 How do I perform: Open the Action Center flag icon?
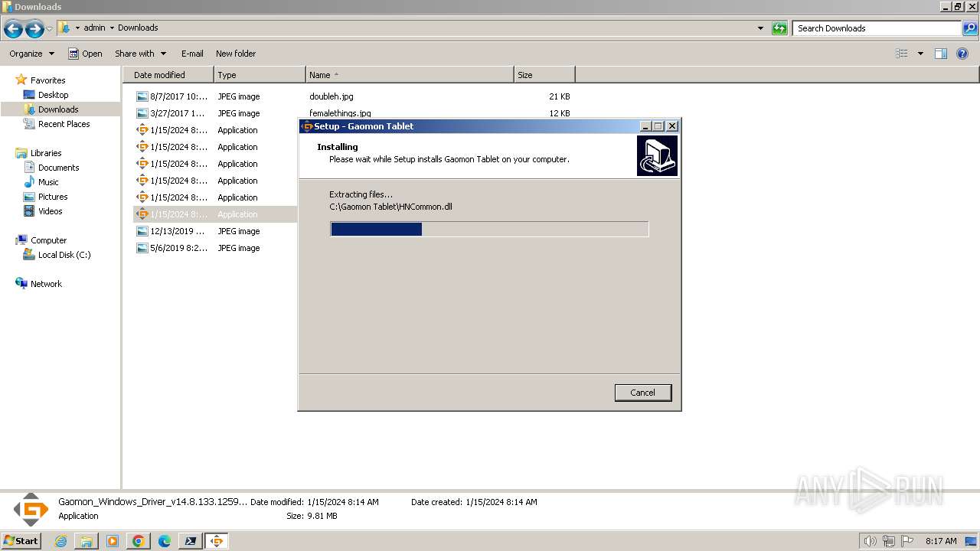click(906, 541)
